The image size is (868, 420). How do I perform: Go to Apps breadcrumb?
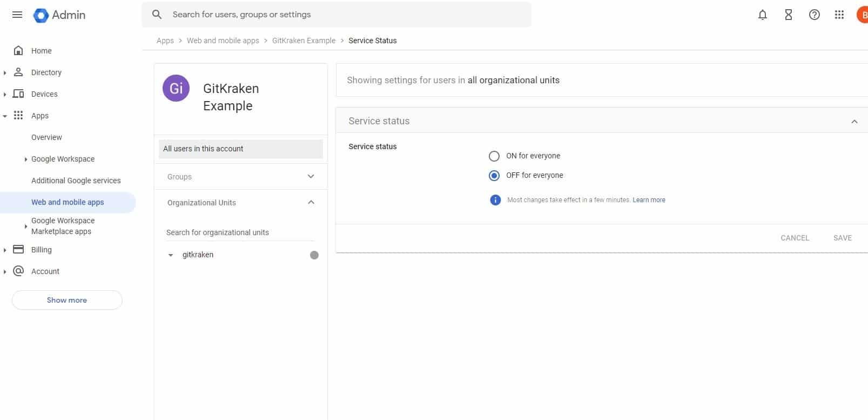pos(165,41)
